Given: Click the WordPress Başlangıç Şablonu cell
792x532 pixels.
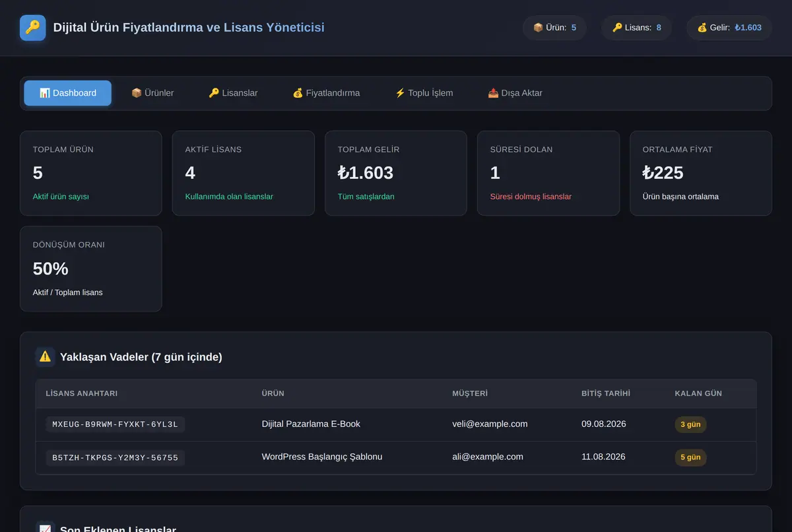Looking at the screenshot, I should [x=322, y=457].
